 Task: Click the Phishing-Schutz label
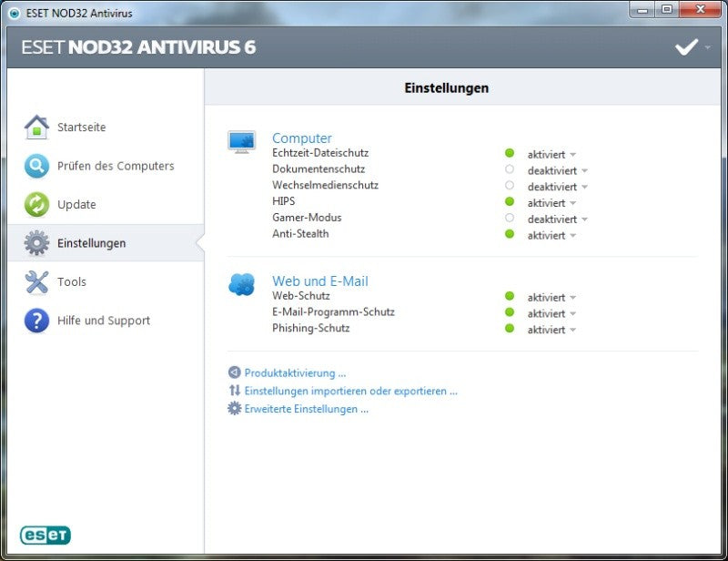[311, 328]
